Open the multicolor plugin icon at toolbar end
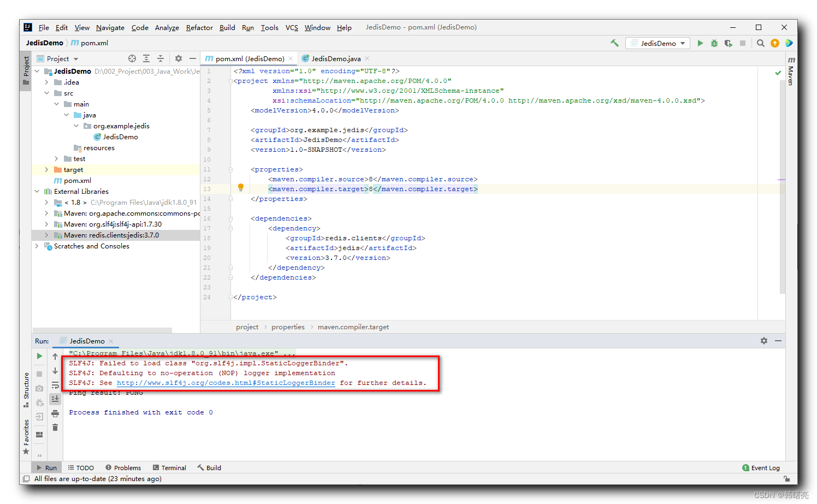The height and width of the screenshot is (504, 817). tap(789, 43)
